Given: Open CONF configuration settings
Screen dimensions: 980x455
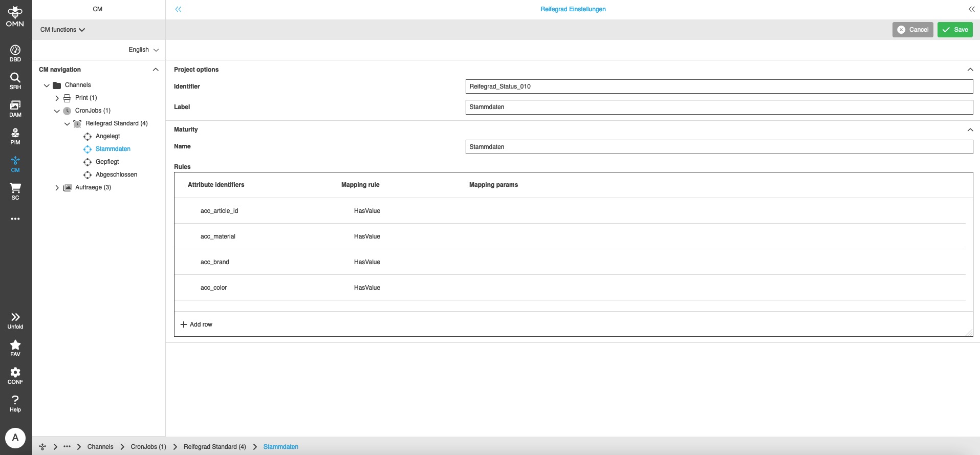Looking at the screenshot, I should coord(15,376).
